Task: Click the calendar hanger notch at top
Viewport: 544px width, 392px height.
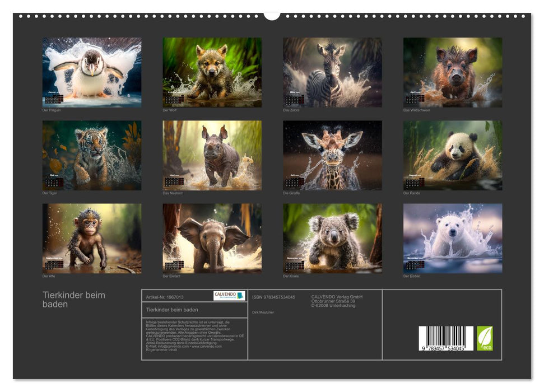Action: pyautogui.click(x=272, y=15)
